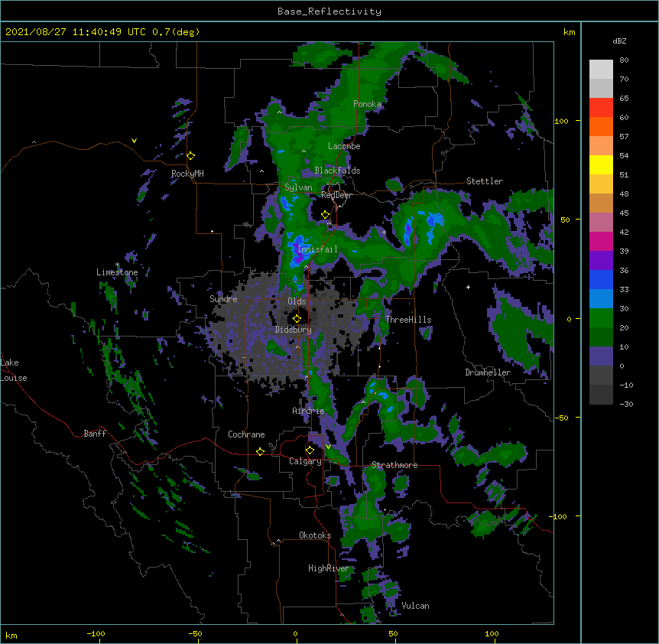Pick the slate purple 10-0 dBZ swatch
The height and width of the screenshot is (644, 659).
pos(601,356)
